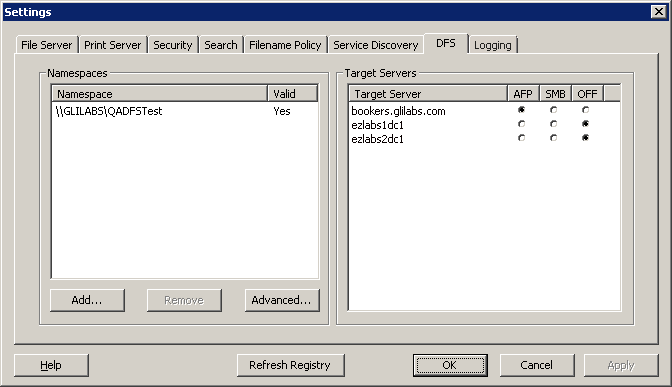
Task: Open the Print Server tab
Action: point(113,45)
